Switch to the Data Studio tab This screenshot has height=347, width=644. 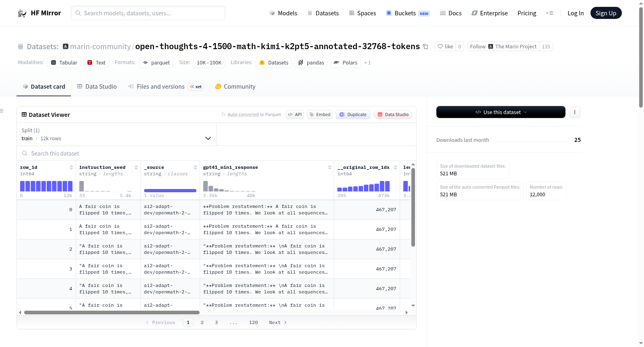pyautogui.click(x=97, y=87)
